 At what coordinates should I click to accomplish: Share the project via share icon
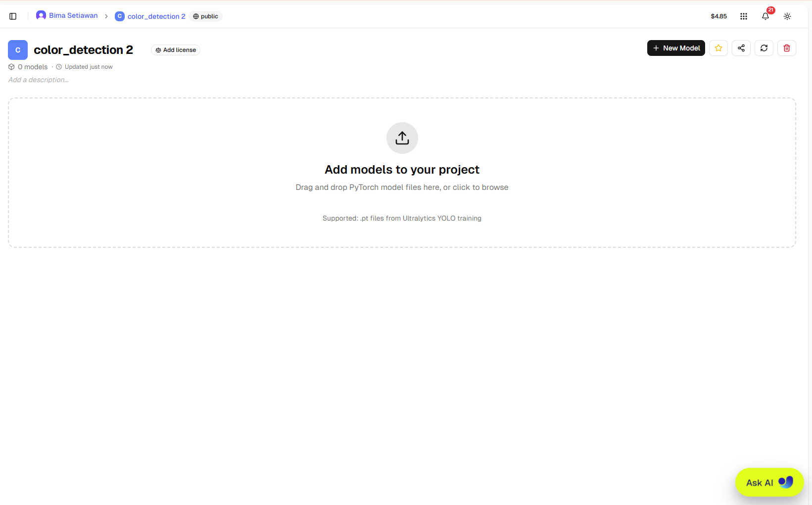pos(741,48)
